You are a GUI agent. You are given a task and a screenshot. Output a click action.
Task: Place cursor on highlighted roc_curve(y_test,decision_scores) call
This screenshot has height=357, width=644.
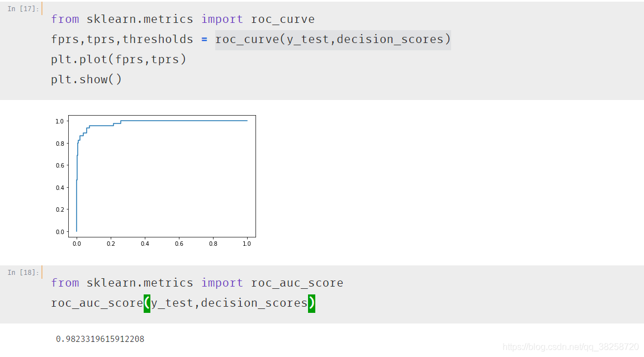(x=333, y=40)
